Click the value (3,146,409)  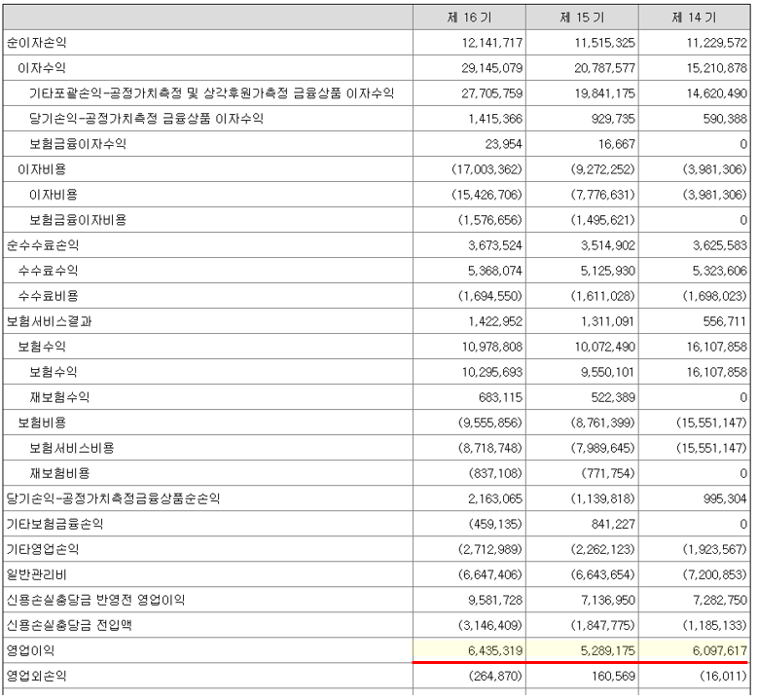[490, 625]
